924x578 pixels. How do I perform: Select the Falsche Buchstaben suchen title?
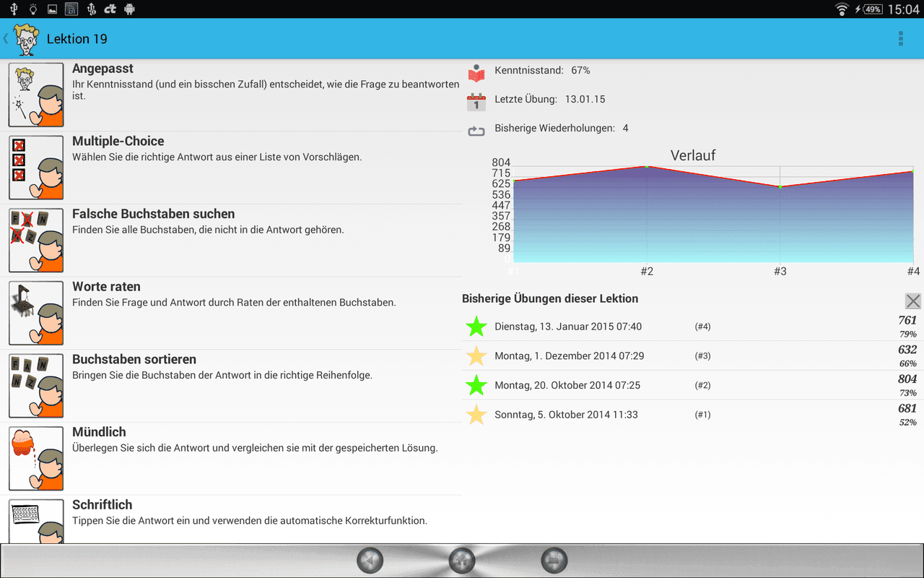pos(153,214)
